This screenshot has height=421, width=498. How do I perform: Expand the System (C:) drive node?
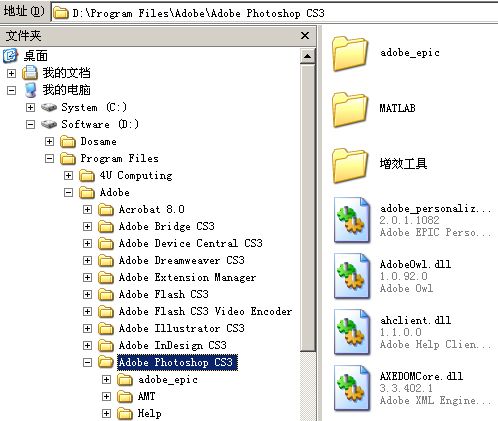[x=30, y=107]
